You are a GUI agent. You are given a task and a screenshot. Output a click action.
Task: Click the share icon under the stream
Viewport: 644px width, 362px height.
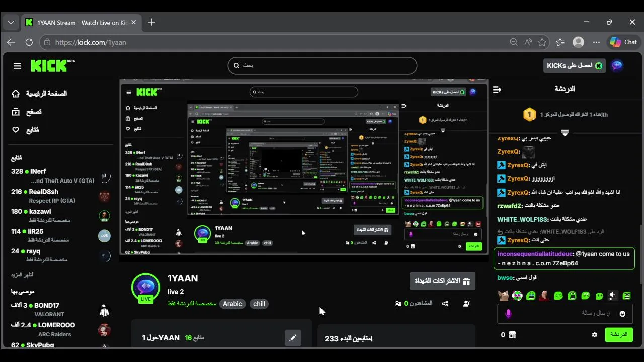(x=445, y=304)
